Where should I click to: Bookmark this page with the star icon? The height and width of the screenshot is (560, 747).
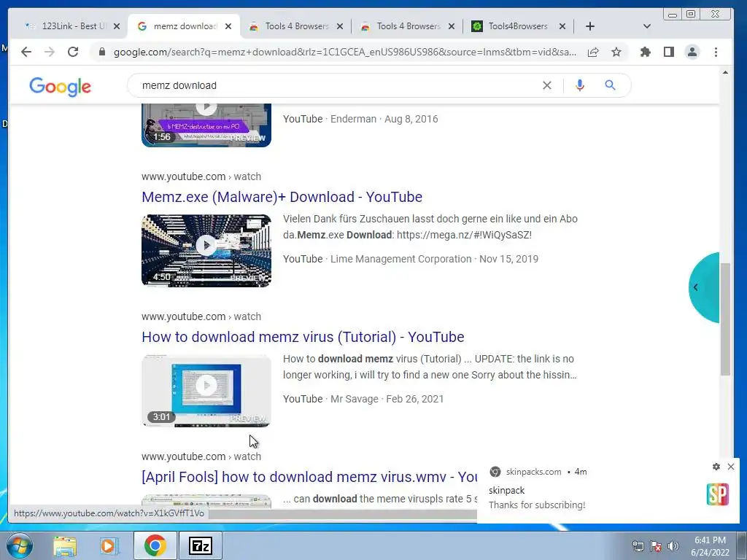pos(616,52)
